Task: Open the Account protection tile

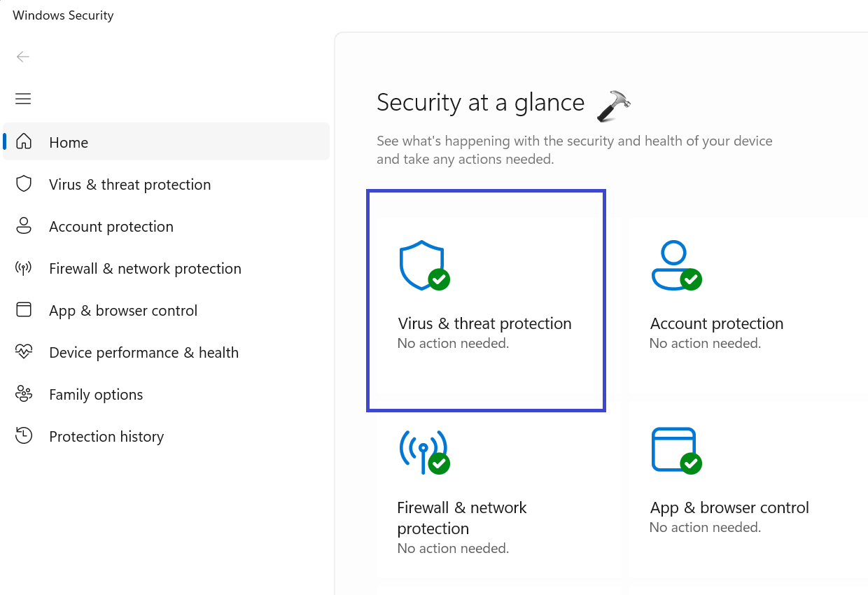Action: pyautogui.click(x=716, y=323)
